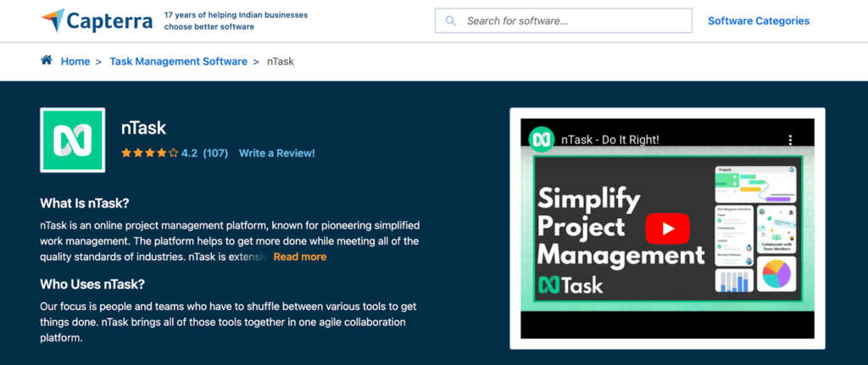868x365 pixels.
Task: Go to Home breadcrumb link
Action: [75, 61]
